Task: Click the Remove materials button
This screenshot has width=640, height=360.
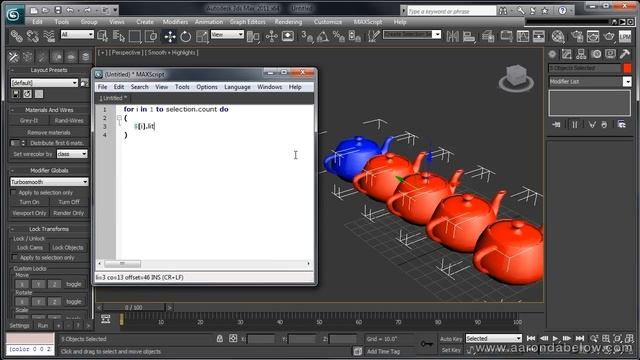Action: [x=49, y=133]
